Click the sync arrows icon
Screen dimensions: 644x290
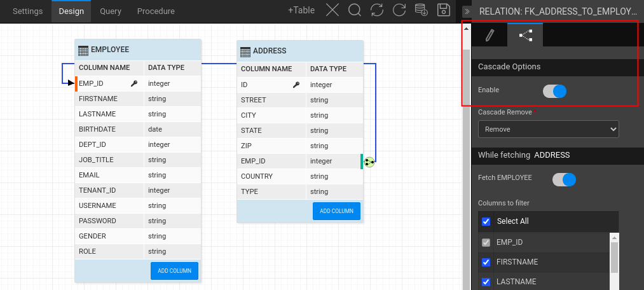[377, 10]
